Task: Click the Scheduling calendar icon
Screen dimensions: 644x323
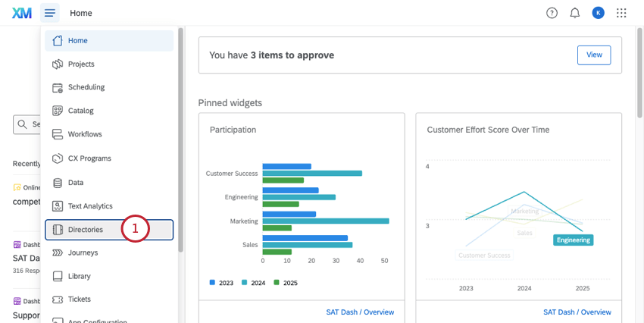Action: pyautogui.click(x=57, y=87)
